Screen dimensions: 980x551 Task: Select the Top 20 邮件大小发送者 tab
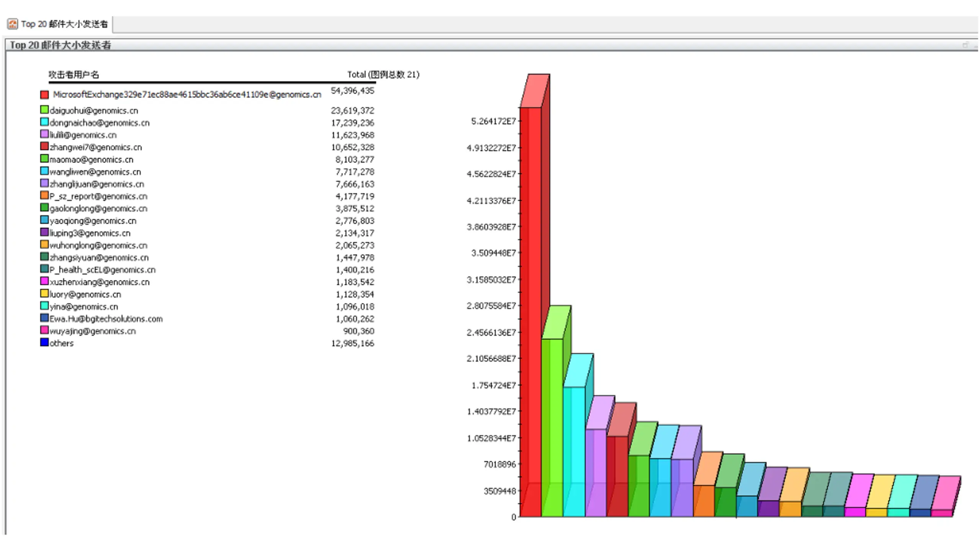coord(58,24)
